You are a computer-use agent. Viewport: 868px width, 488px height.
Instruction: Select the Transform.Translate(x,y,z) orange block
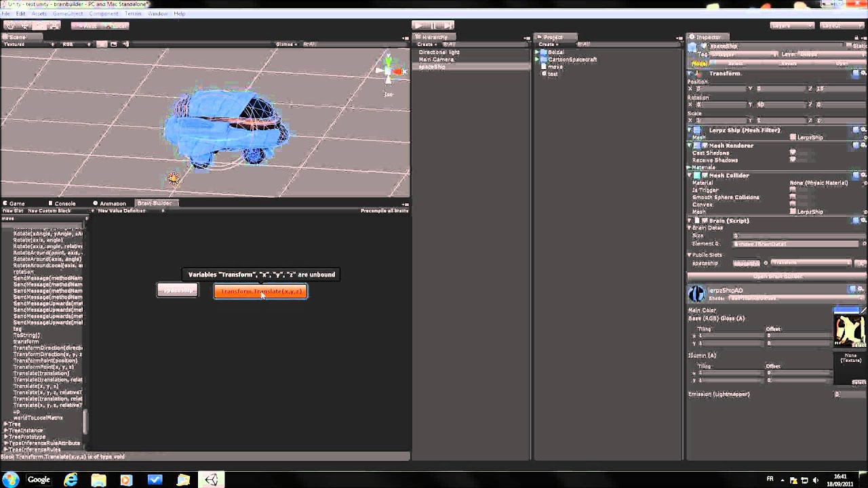260,291
